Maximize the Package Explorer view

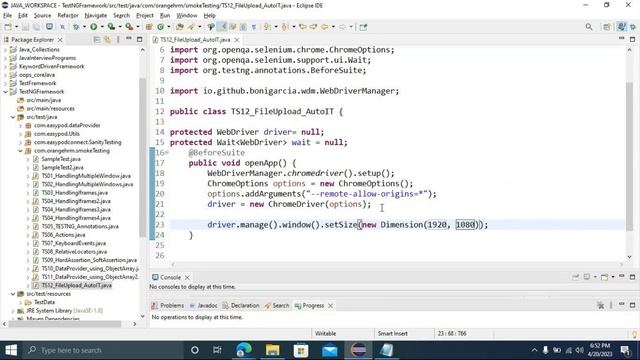(x=139, y=39)
